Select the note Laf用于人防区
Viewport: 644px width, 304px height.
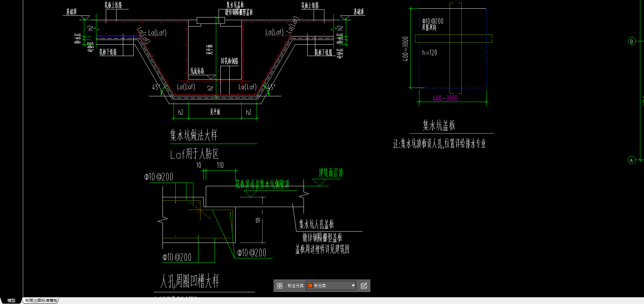pyautogui.click(x=194, y=154)
